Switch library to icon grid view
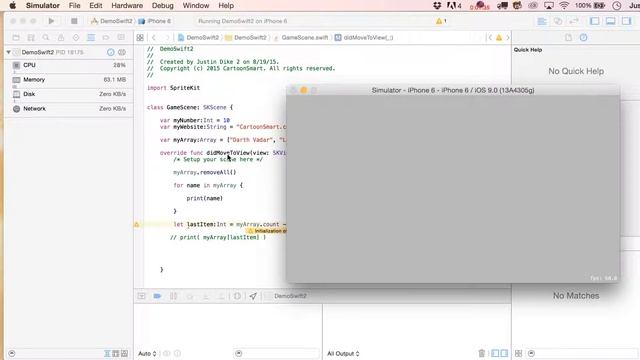 [x=518, y=353]
